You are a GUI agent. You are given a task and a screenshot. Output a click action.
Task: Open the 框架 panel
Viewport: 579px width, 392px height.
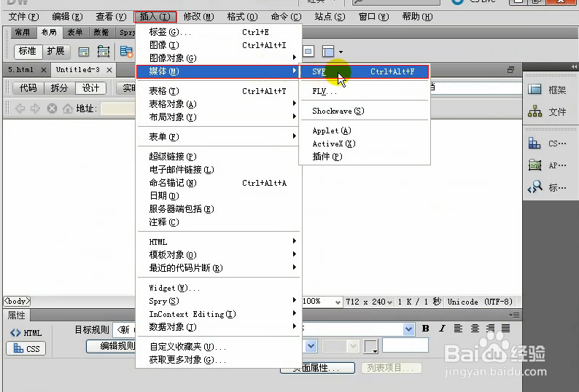pos(548,90)
